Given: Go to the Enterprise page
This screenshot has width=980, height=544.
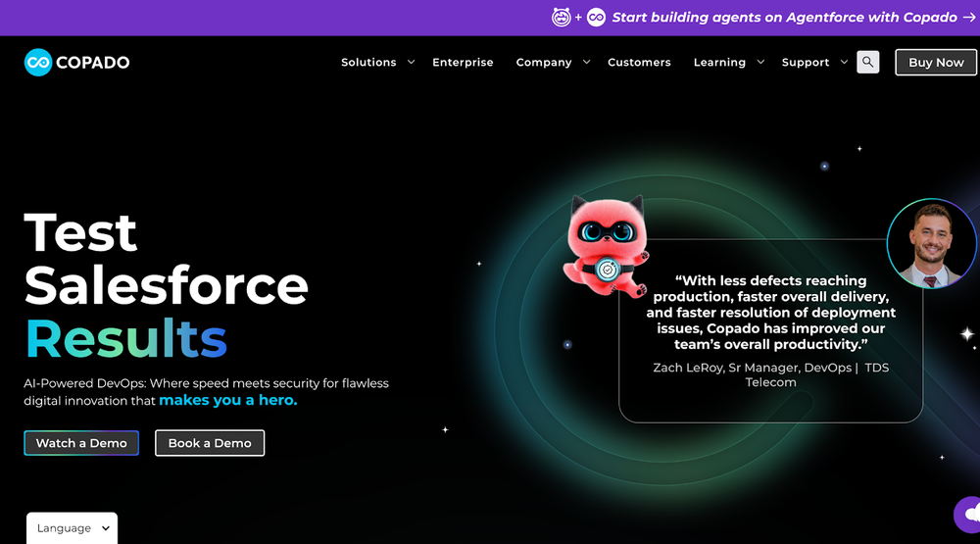Looking at the screenshot, I should click(x=463, y=62).
